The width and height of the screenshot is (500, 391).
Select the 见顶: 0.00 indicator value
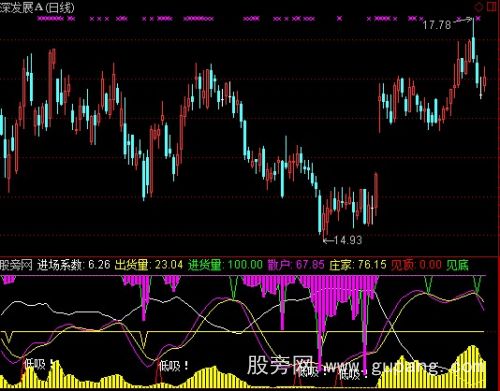tap(416, 265)
